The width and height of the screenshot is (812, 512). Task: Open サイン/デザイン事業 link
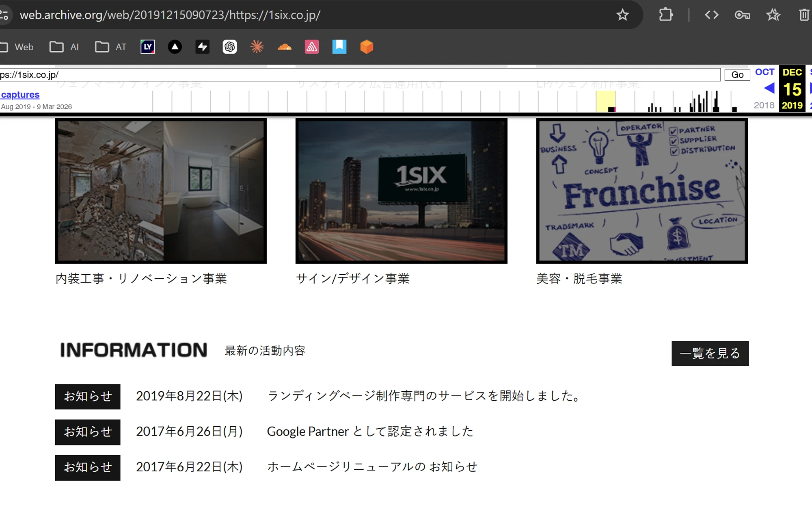click(x=353, y=279)
